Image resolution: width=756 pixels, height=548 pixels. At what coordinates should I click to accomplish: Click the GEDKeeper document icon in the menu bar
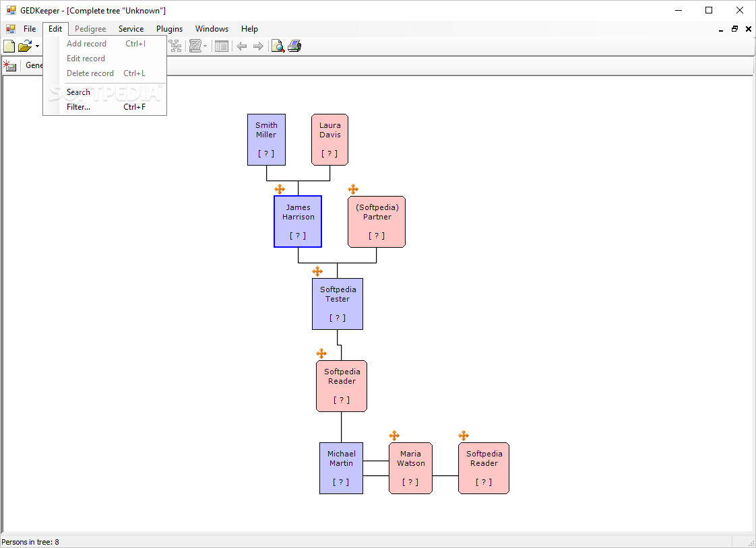10,29
